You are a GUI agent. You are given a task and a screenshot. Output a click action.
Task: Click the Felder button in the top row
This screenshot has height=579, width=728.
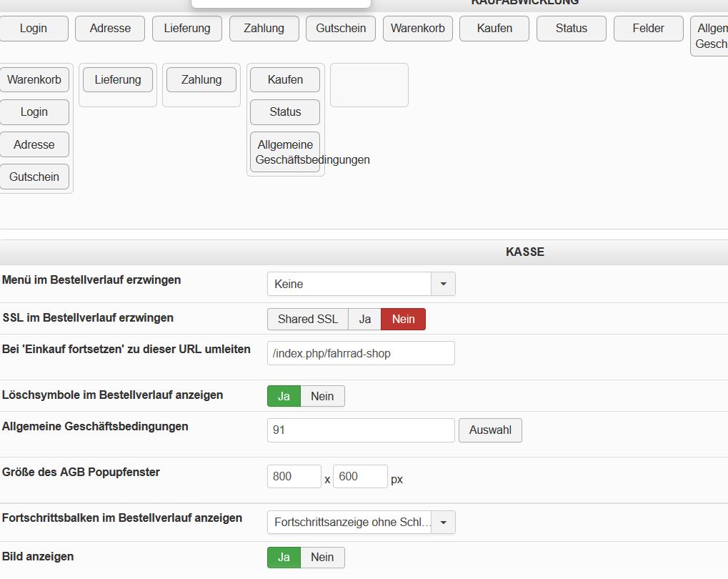tap(648, 29)
